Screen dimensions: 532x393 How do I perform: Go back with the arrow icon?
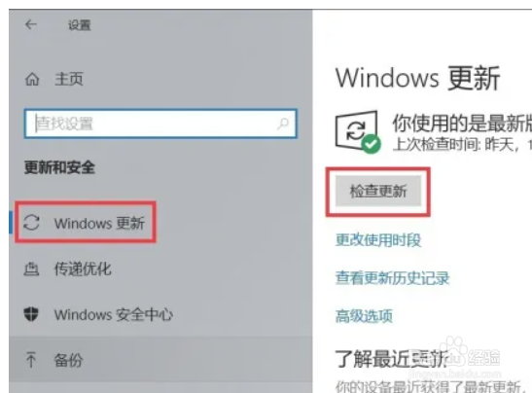[x=31, y=24]
